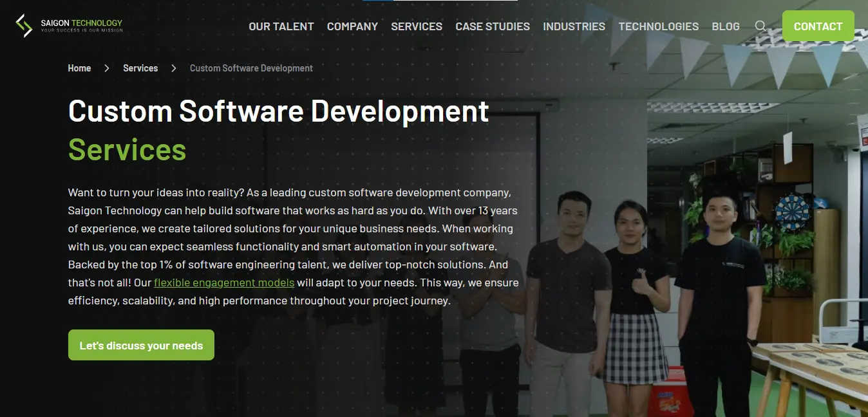This screenshot has width=868, height=417.
Task: Click the green CONTACT button
Action: (818, 26)
